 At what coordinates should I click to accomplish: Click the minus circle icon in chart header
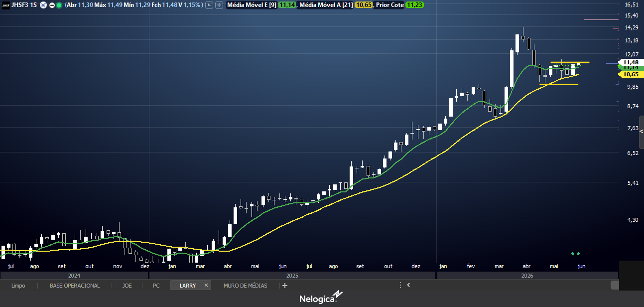(x=52, y=5)
